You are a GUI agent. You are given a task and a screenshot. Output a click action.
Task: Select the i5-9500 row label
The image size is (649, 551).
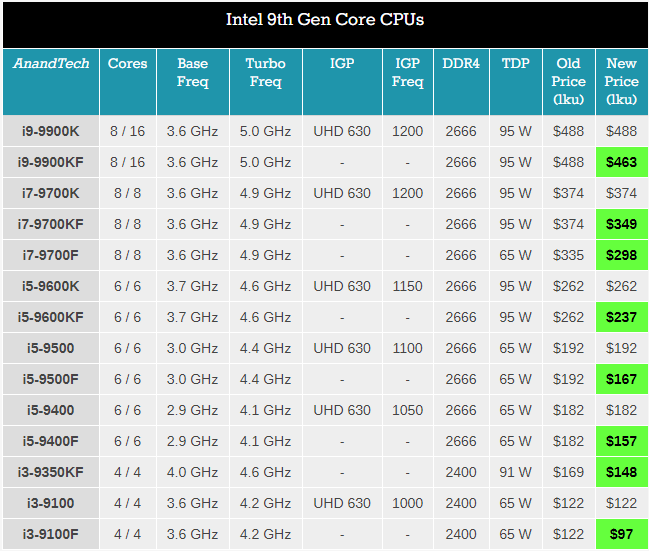(50, 349)
